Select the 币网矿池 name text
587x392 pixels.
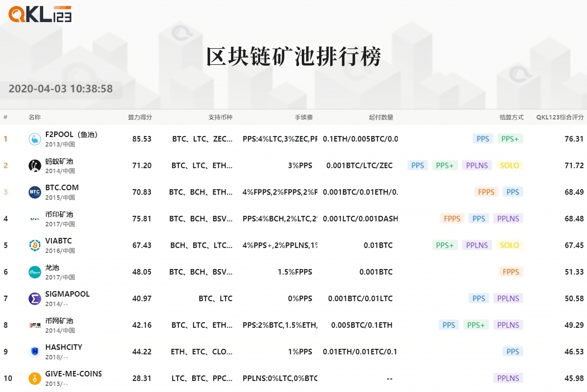[x=59, y=321]
